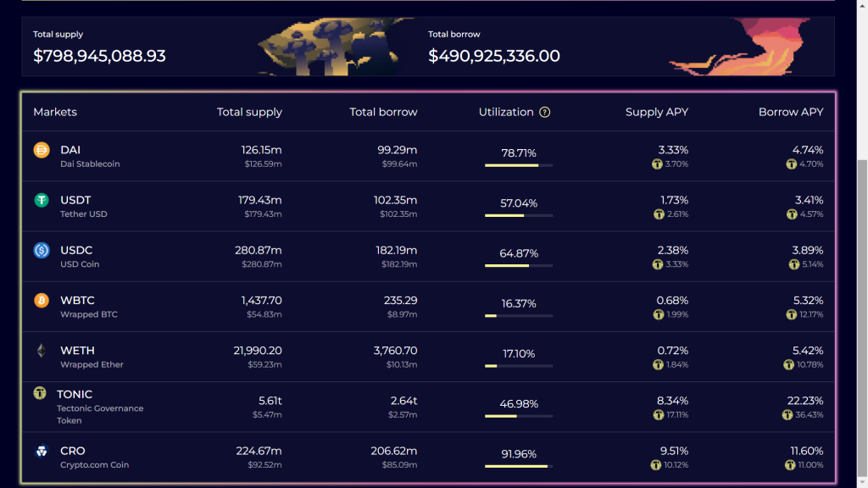The height and width of the screenshot is (488, 868).
Task: Click TONIC reward icon beside WBTC 12.17% borrow
Action: 792,314
